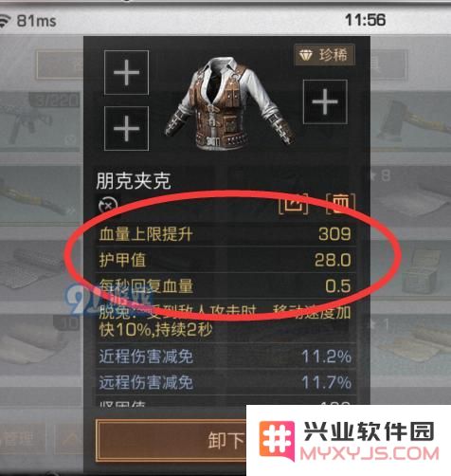Tap the right-side empty plus attachment slot
This screenshot has width=451, height=476.
(x=325, y=101)
